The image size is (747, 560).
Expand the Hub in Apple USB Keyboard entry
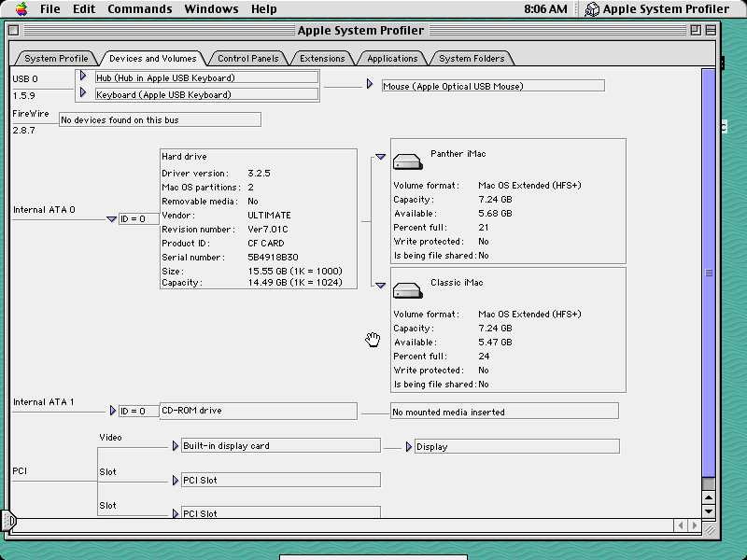pos(83,76)
